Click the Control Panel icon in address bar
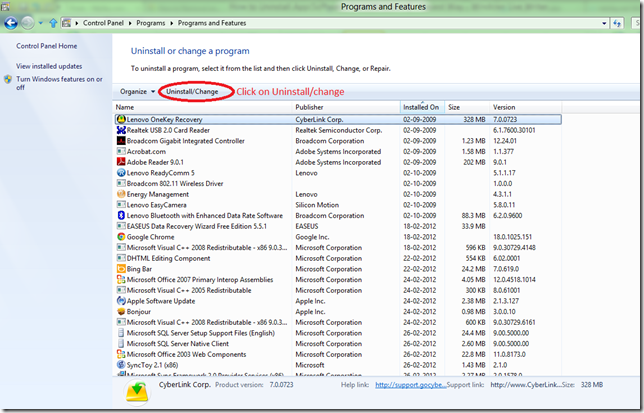 coord(66,23)
